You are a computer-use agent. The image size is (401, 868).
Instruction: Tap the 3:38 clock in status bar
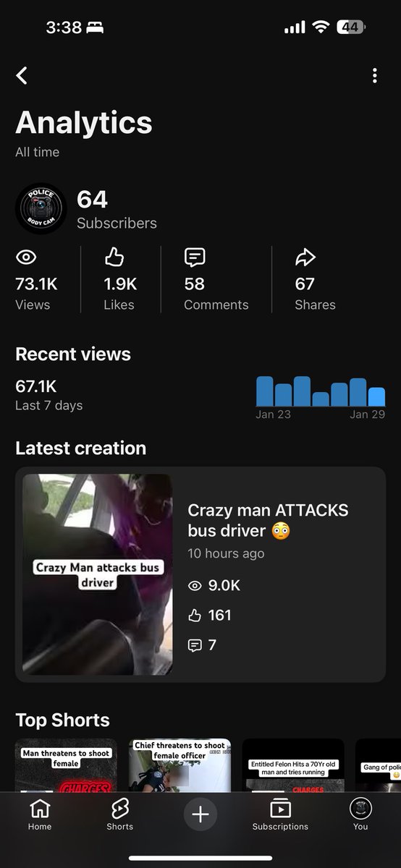[64, 27]
